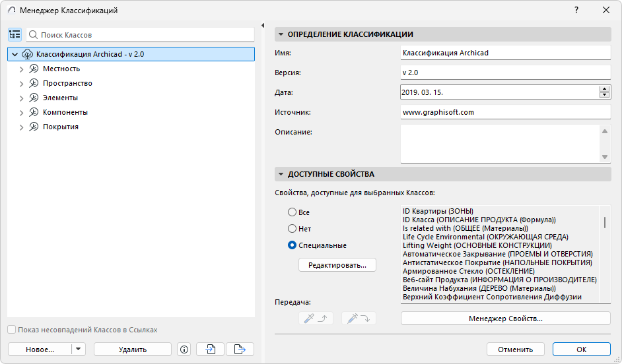
Task: Click the Редактировать... button
Action: pyautogui.click(x=337, y=265)
